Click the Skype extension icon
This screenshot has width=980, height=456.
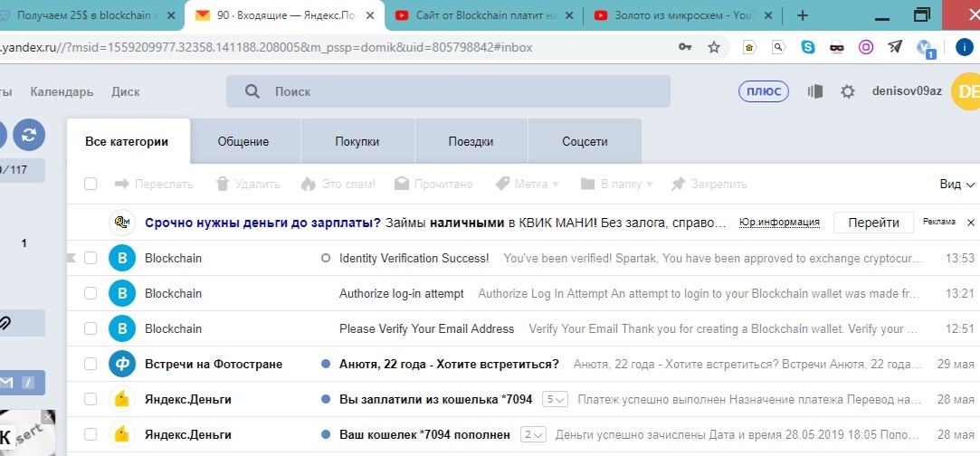[808, 47]
